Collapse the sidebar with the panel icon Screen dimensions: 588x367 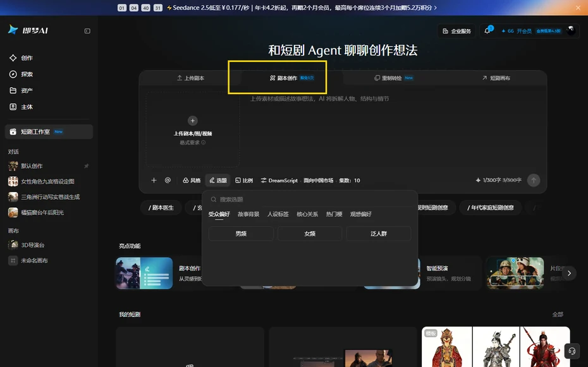87,31
